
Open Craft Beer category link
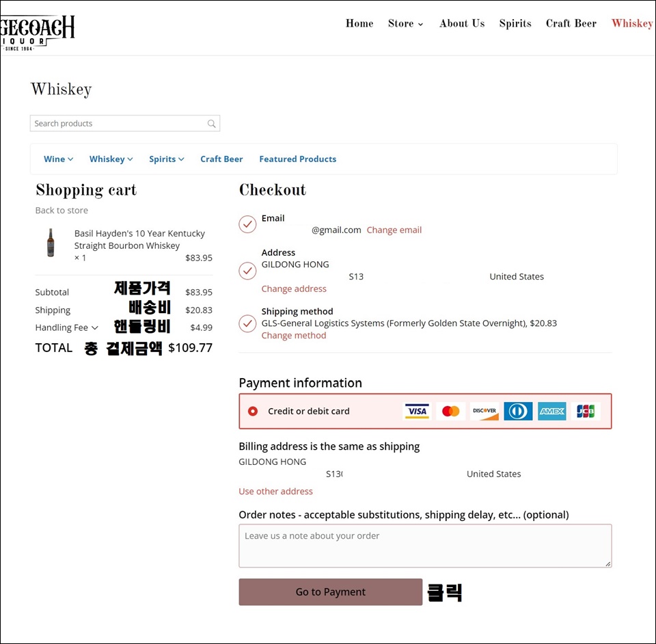(221, 159)
